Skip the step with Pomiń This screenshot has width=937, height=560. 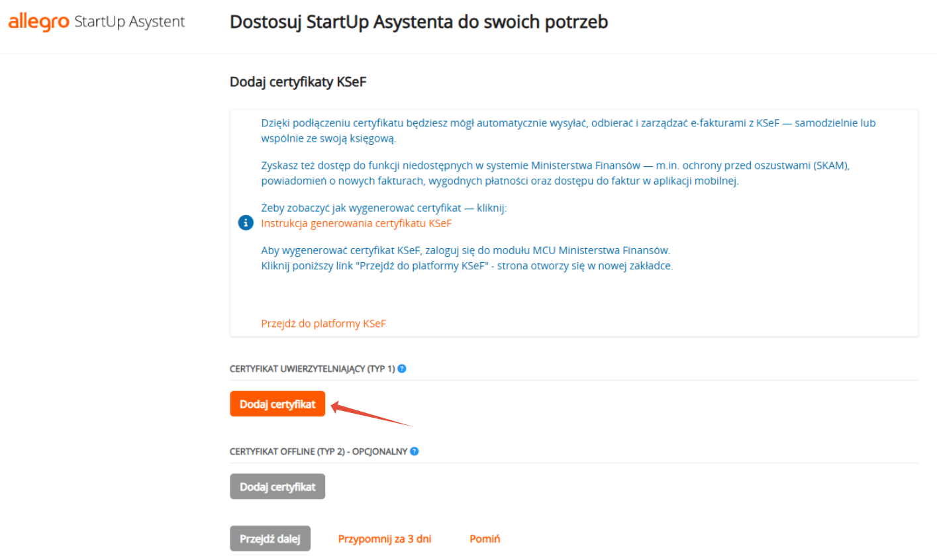click(x=485, y=539)
